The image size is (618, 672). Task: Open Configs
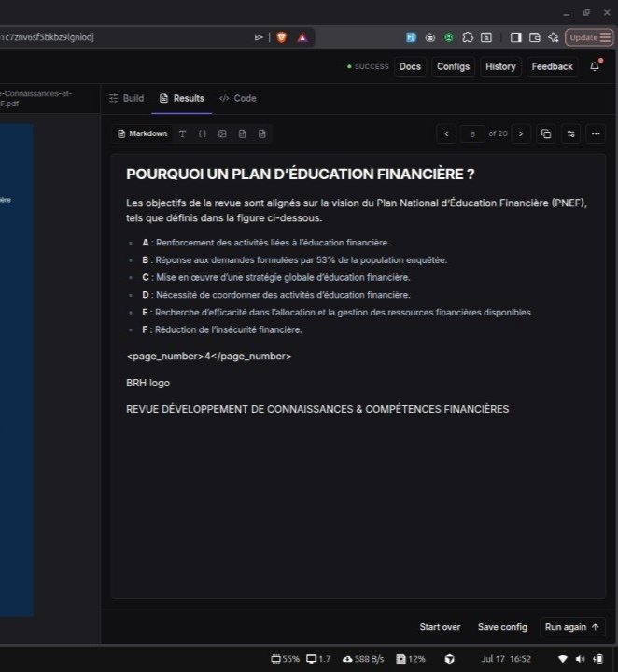pos(453,66)
